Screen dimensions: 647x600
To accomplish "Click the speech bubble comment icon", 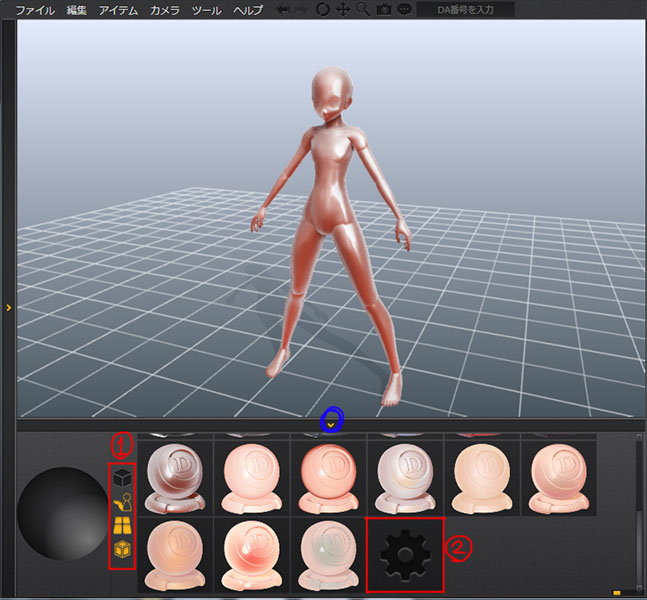I will tap(404, 10).
